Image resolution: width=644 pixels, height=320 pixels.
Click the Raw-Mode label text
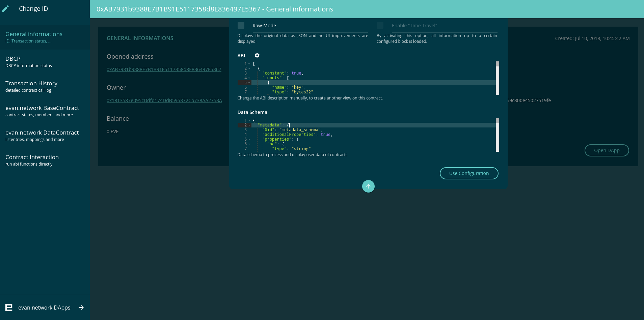(x=264, y=26)
